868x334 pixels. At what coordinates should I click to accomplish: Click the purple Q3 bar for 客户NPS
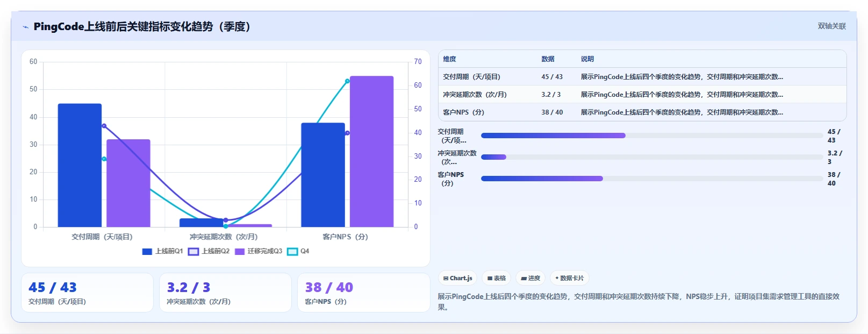(x=372, y=151)
